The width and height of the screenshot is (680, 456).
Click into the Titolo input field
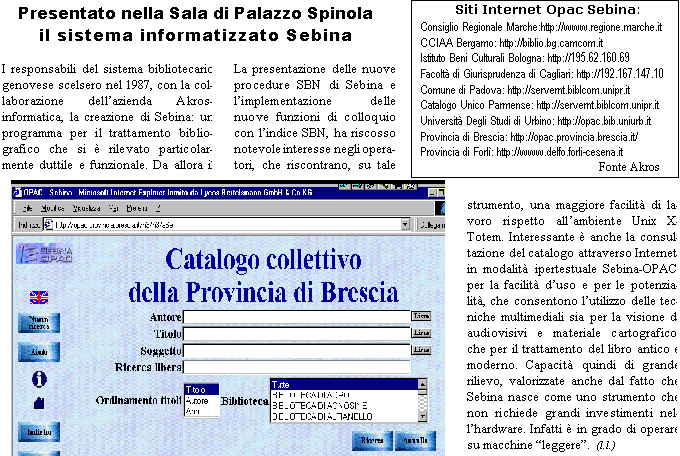tap(297, 333)
